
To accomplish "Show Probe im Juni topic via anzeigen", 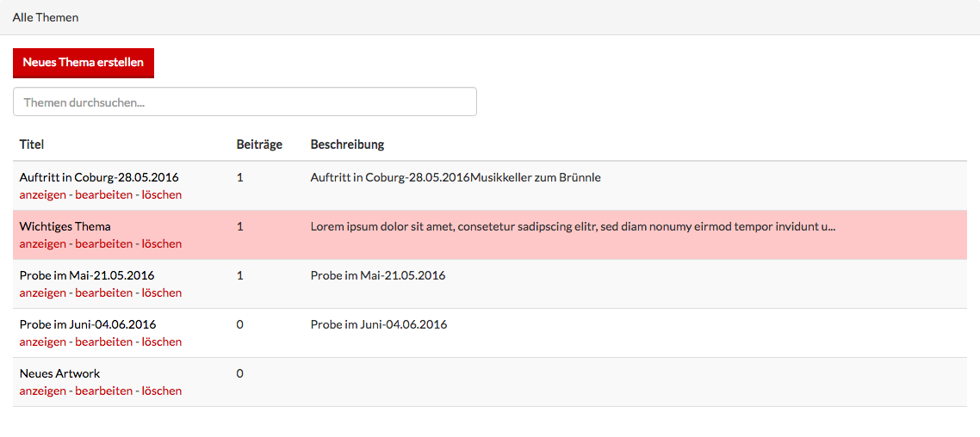I will click(x=42, y=342).
